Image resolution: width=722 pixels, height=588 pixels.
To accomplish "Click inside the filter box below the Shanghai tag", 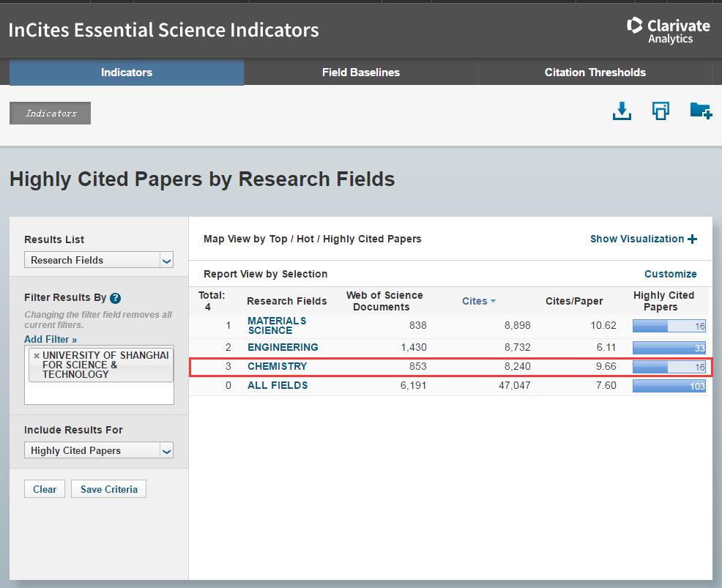I will [x=99, y=393].
